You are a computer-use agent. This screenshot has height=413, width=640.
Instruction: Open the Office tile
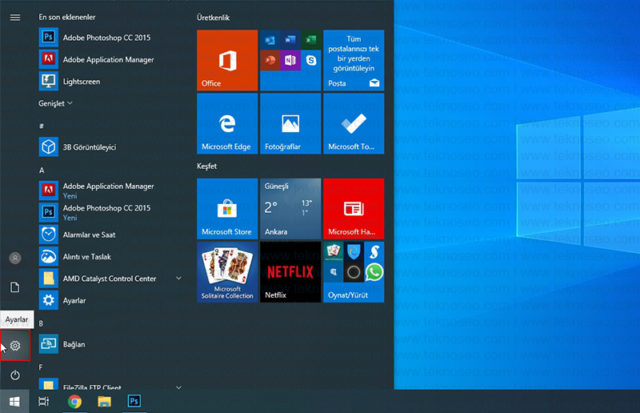point(227,60)
